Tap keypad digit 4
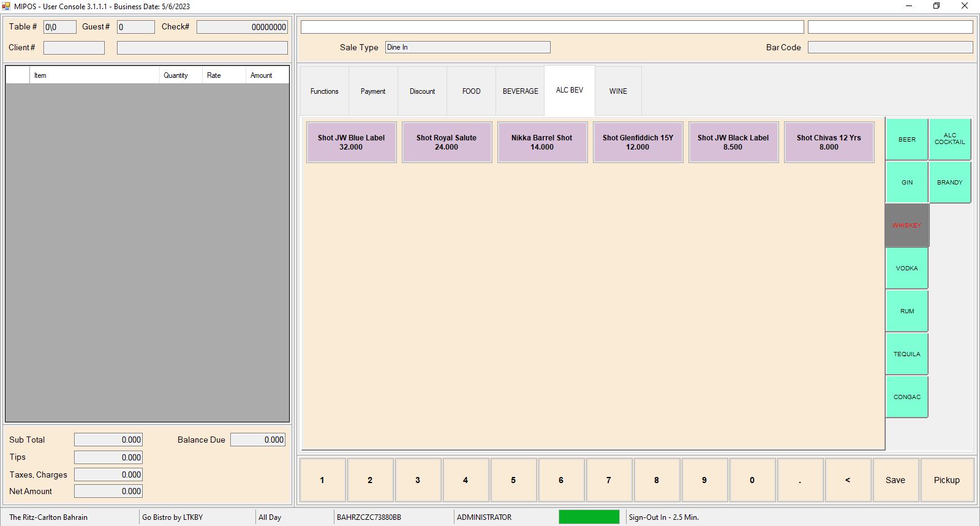980x526 pixels. point(466,480)
